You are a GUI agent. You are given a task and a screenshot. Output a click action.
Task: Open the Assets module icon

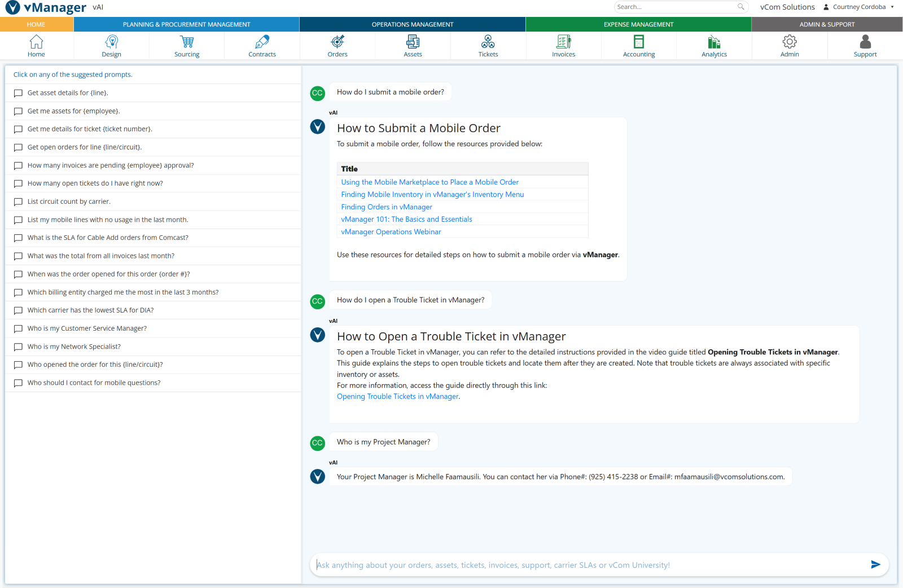point(413,42)
